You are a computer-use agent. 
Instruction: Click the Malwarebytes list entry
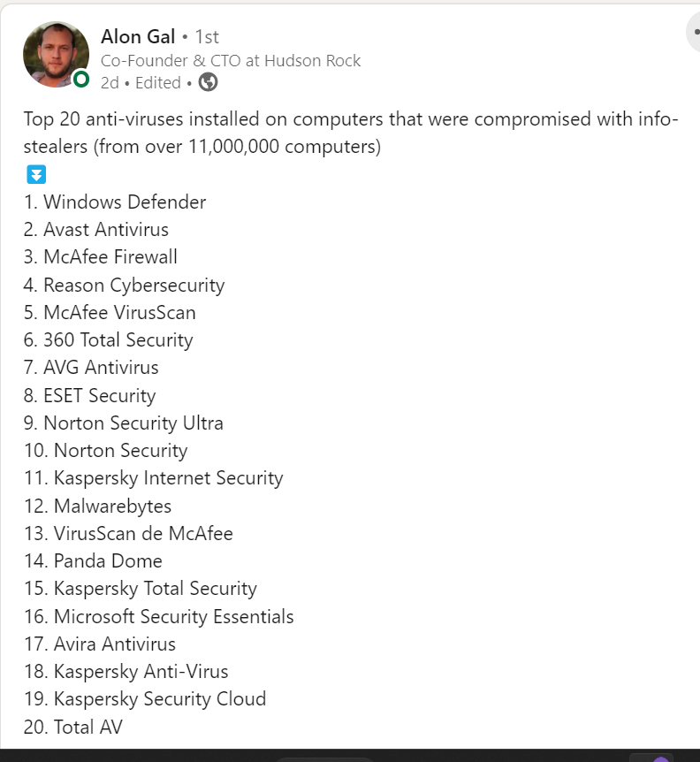pos(97,506)
